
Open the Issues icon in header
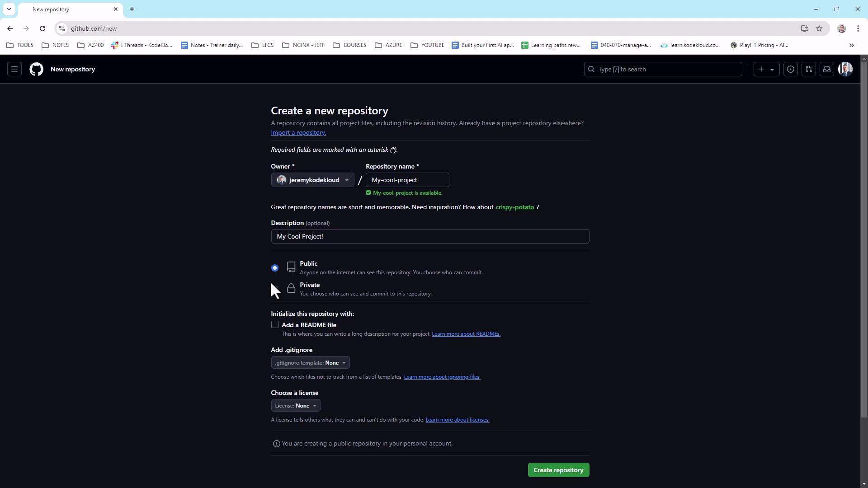pyautogui.click(x=790, y=69)
